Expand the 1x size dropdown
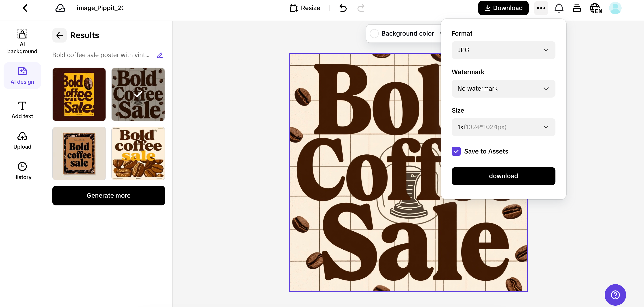Image resolution: width=644 pixels, height=307 pixels. click(x=503, y=127)
